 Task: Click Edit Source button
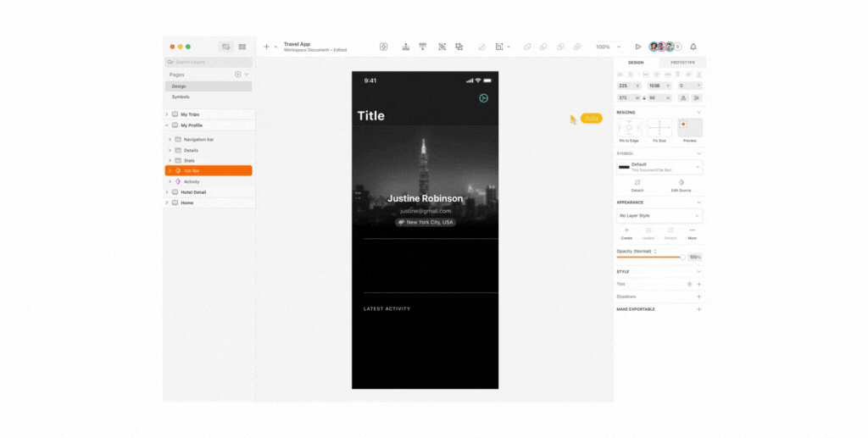pos(681,186)
